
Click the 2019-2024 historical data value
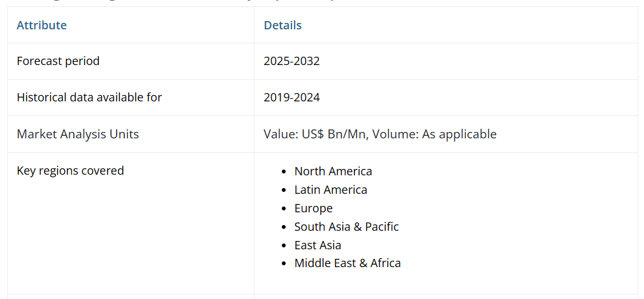(291, 98)
